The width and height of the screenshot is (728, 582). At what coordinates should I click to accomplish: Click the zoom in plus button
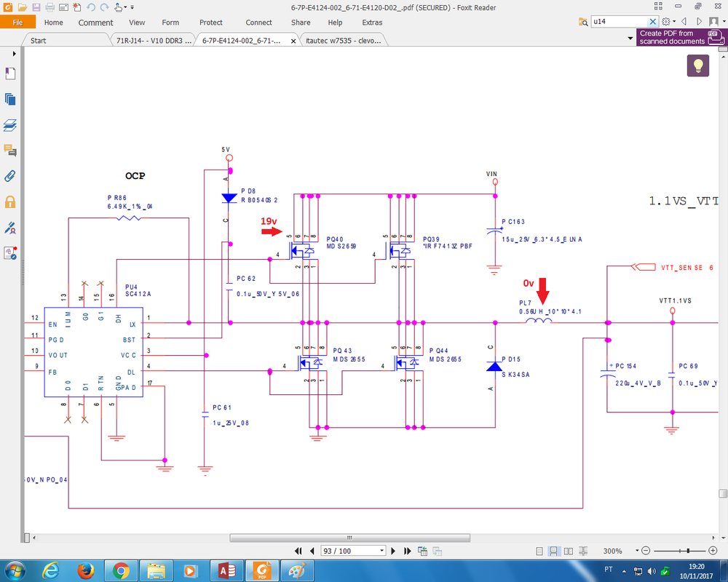pos(713,551)
